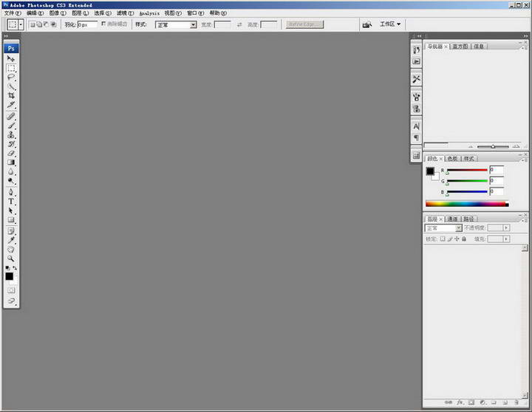The height and width of the screenshot is (412, 532).
Task: Toggle the lock all padlock in layers panel
Action: click(464, 239)
